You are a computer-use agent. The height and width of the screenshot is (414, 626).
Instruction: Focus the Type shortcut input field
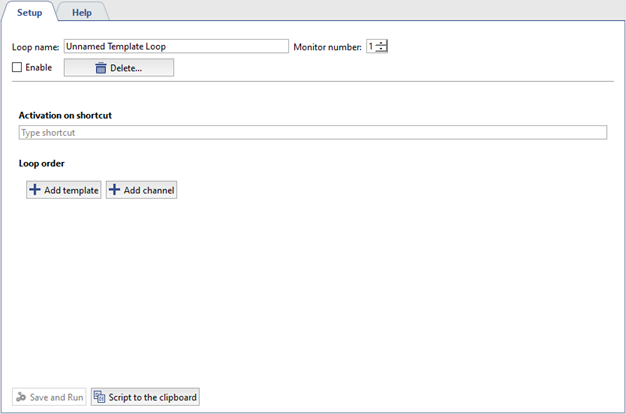tap(312, 132)
